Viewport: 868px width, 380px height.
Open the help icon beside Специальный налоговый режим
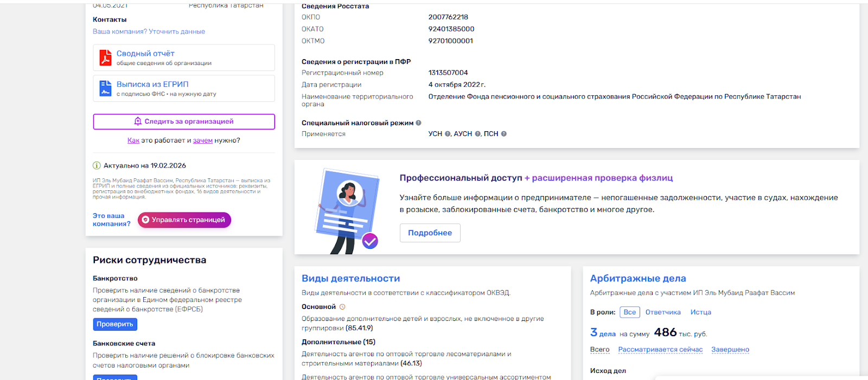[x=418, y=123]
